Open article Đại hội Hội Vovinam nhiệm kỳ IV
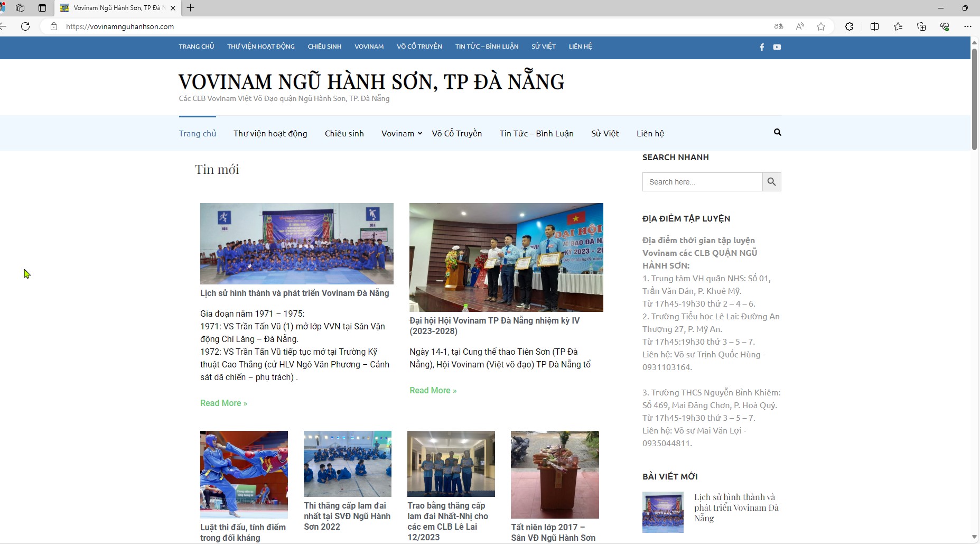 tap(494, 326)
